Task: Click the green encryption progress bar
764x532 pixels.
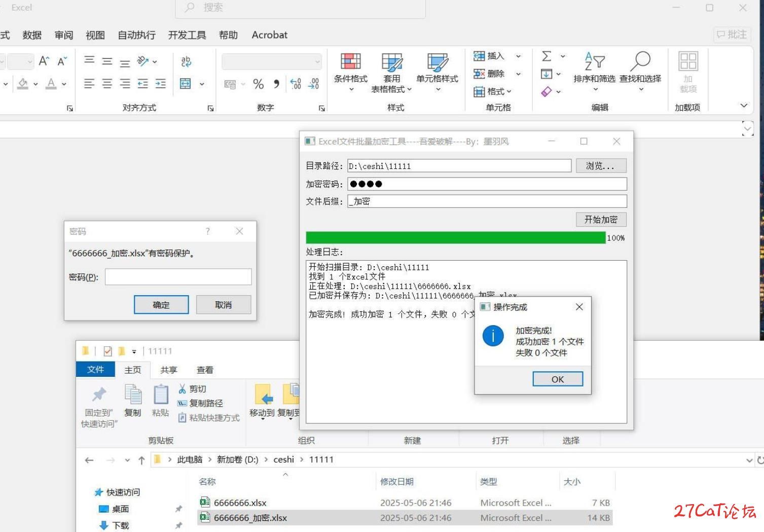Action: point(456,238)
